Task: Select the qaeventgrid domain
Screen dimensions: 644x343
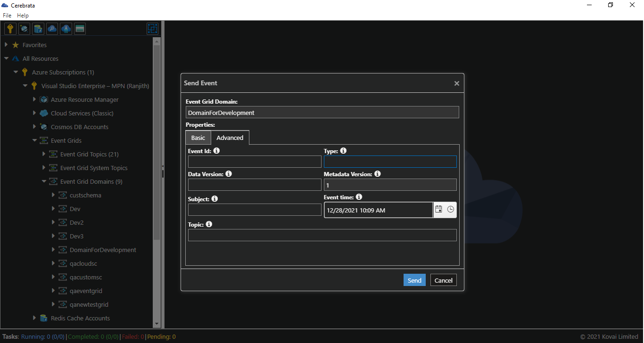Action: click(x=86, y=291)
